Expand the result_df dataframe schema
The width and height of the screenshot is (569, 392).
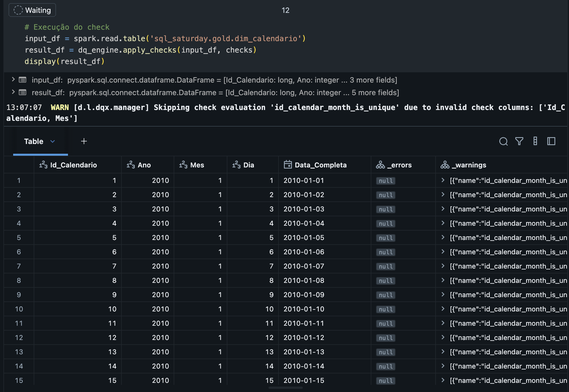pyautogui.click(x=13, y=92)
